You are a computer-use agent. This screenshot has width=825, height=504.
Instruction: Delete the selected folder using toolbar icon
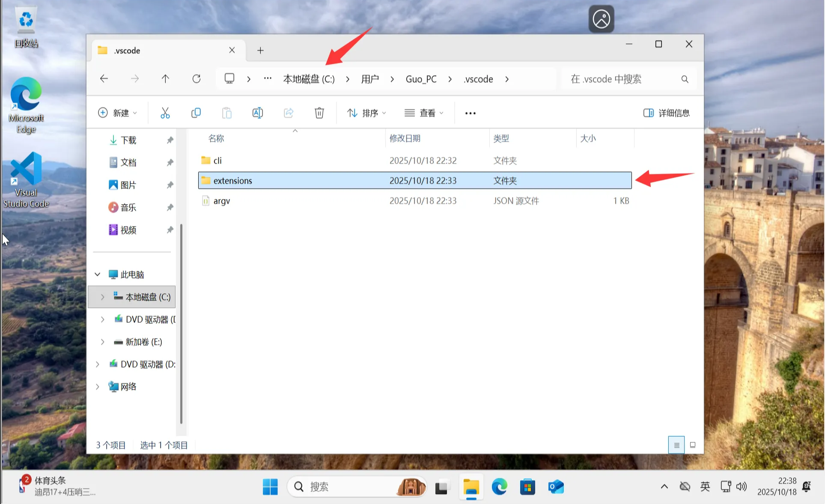[x=319, y=113]
